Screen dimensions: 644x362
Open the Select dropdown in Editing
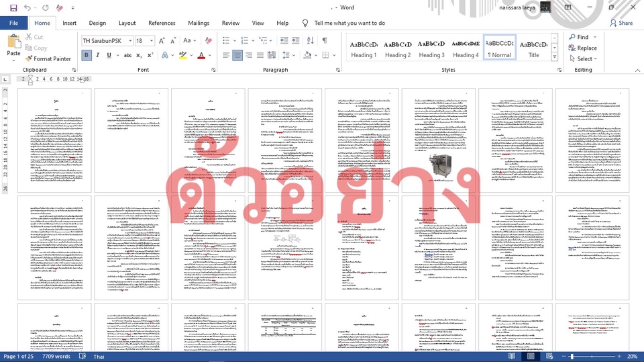(x=583, y=59)
